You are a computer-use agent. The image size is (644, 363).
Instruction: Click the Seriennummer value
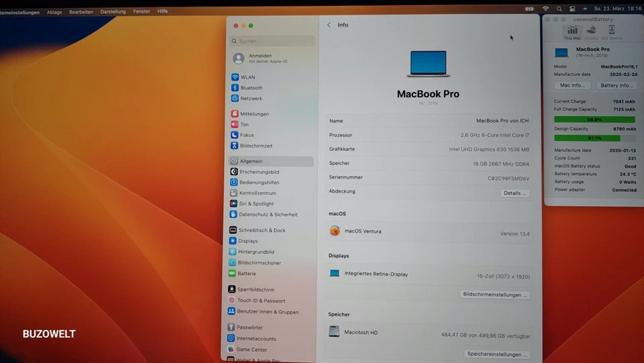tap(508, 178)
